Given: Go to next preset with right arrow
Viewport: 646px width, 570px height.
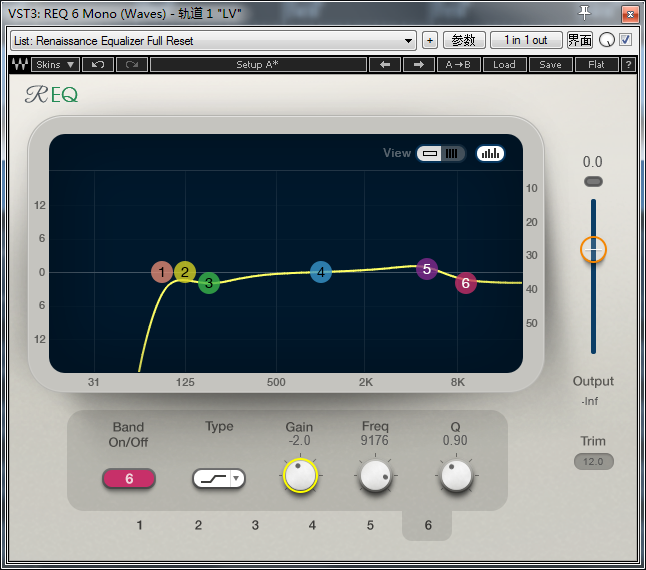Looking at the screenshot, I should point(419,65).
